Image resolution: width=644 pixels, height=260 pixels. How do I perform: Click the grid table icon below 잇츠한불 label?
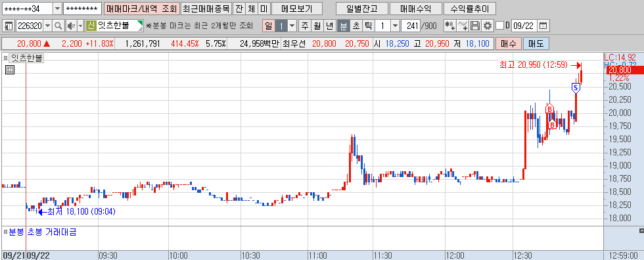click(10, 70)
